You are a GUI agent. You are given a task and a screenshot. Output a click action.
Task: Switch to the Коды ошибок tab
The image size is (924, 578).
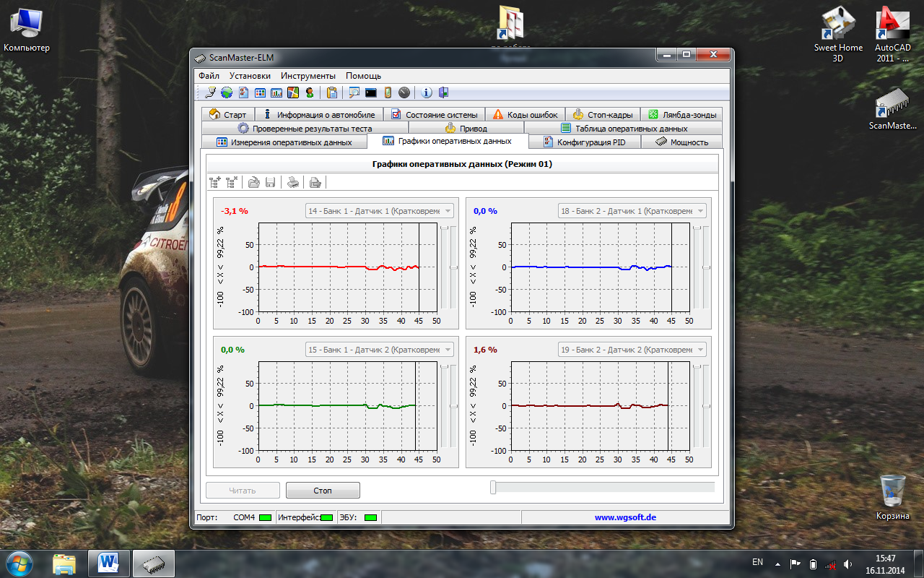[525, 115]
